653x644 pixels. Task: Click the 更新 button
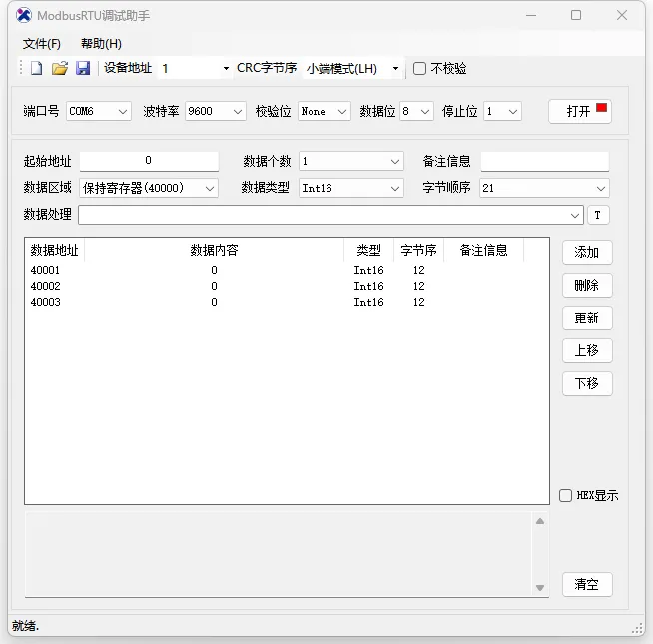pyautogui.click(x=587, y=318)
